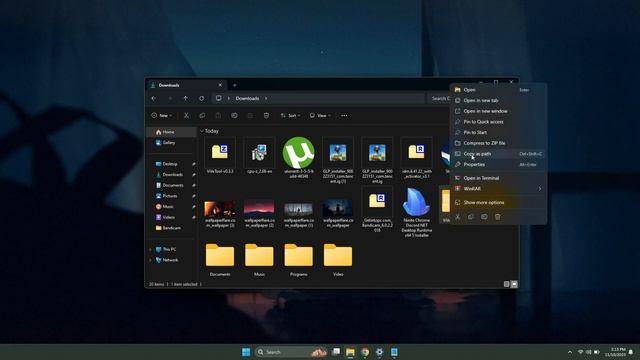Open Bandicam folder in navigation pane
Image resolution: width=640 pixels, height=360 pixels.
pos(171,228)
